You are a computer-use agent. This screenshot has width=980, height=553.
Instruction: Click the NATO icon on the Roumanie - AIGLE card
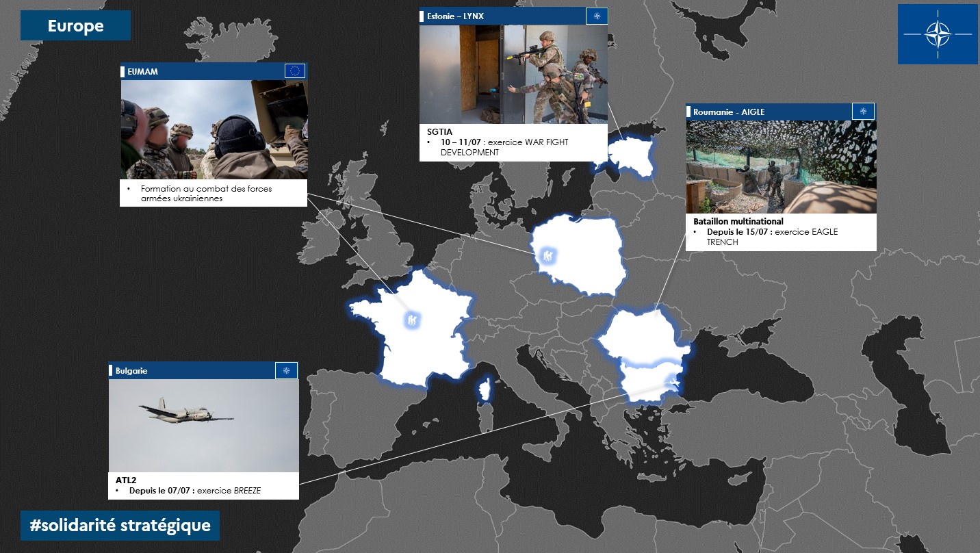pos(863,112)
